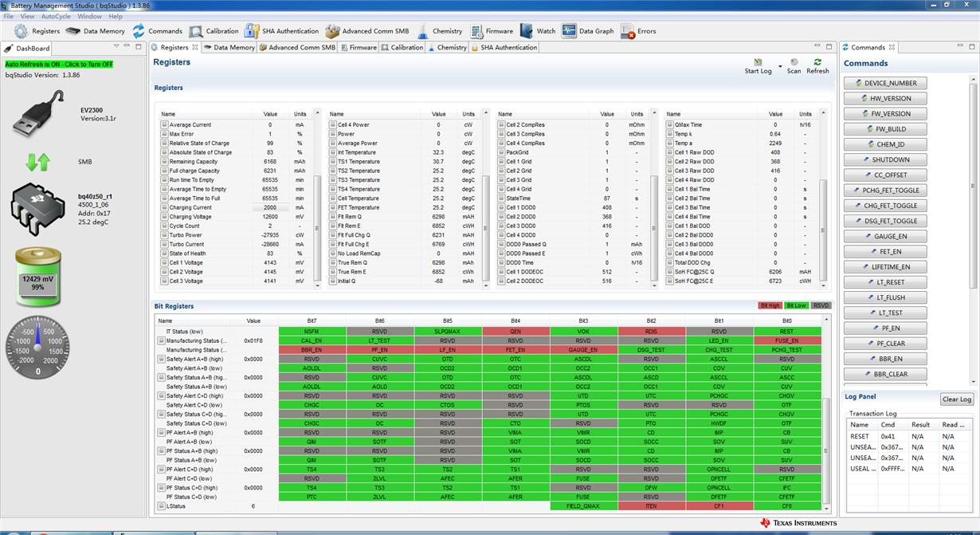Toggle the QMax Time row icon

(x=670, y=125)
